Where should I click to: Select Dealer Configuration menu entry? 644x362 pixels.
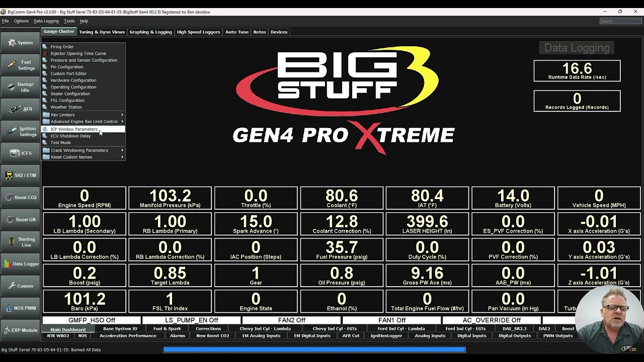point(83,94)
